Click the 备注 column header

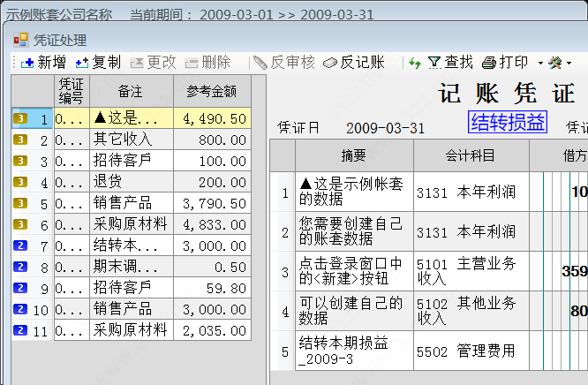tap(132, 91)
